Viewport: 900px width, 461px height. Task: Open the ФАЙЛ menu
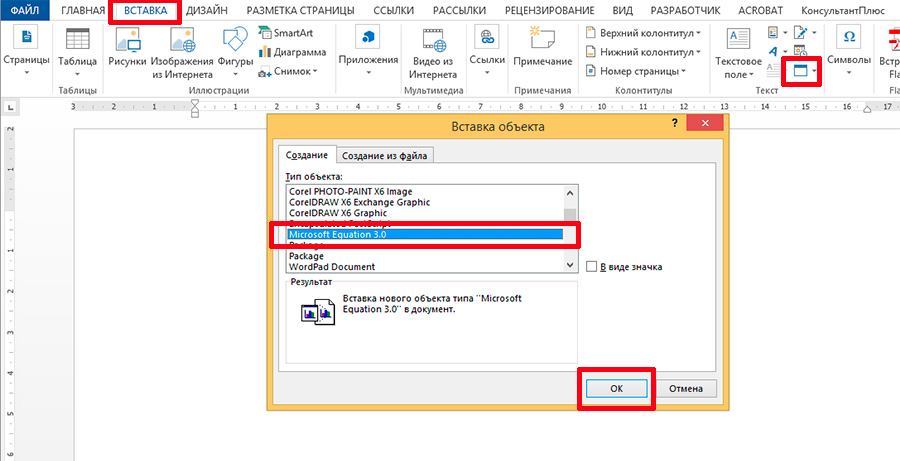click(24, 10)
